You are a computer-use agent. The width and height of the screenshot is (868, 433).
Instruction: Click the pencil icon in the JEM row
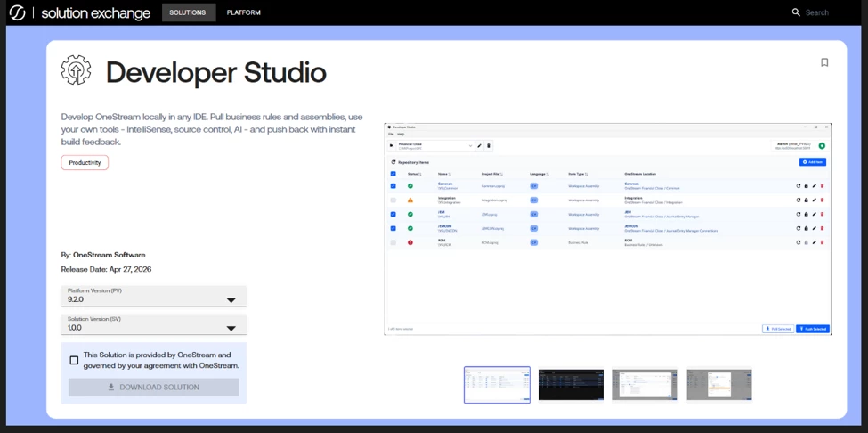[814, 214]
